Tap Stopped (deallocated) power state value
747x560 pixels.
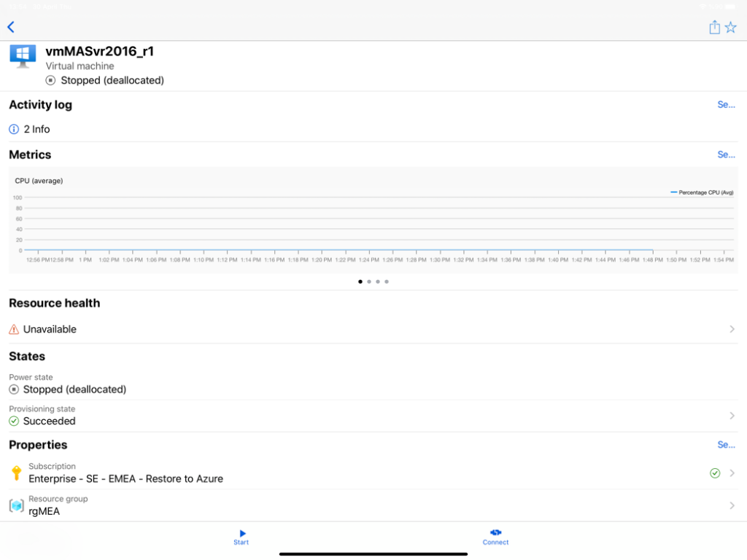tap(75, 389)
